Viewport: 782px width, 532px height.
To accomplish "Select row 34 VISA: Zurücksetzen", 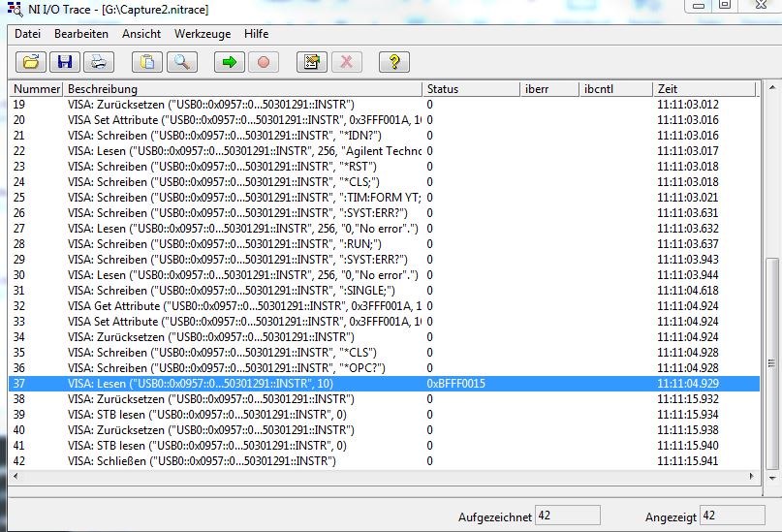I will coord(384,337).
